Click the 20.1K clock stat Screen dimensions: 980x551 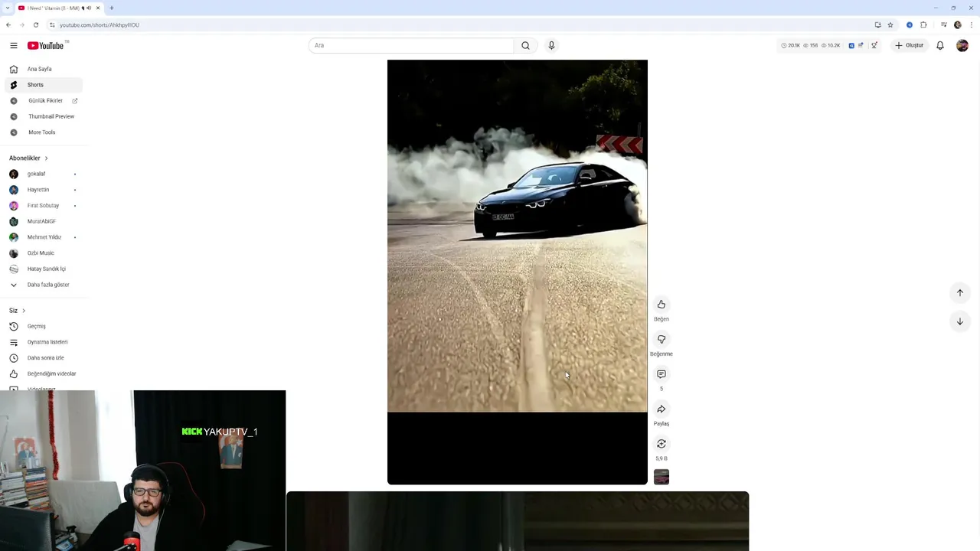[790, 45]
